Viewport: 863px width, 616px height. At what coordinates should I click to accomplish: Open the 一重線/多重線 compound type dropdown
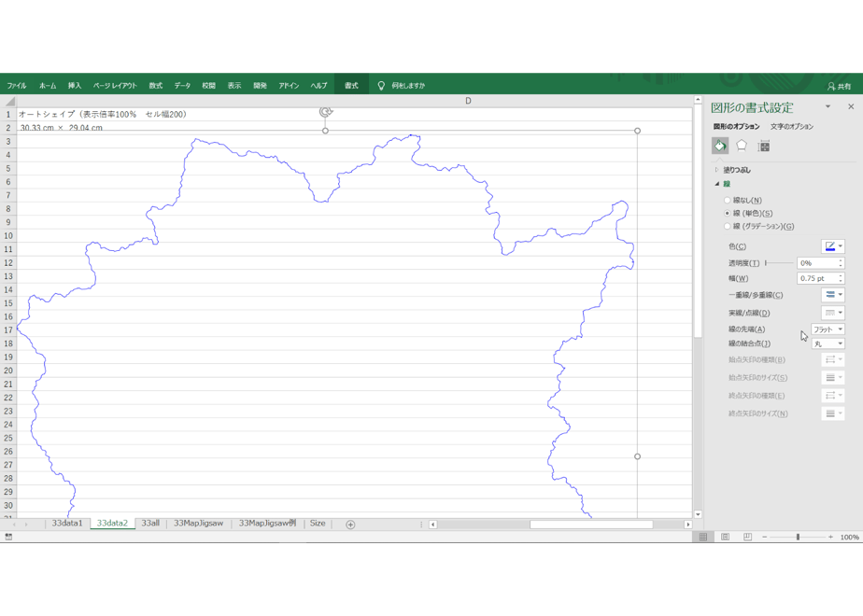pos(833,295)
